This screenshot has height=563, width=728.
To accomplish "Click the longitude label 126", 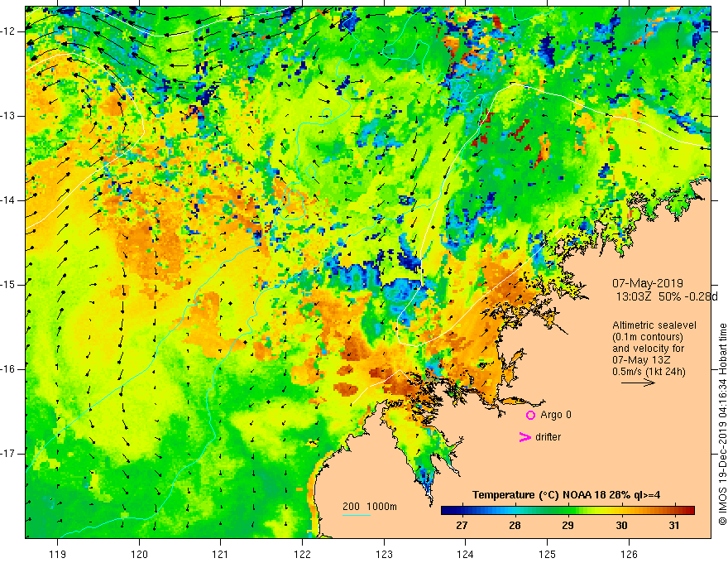I will tap(629, 554).
